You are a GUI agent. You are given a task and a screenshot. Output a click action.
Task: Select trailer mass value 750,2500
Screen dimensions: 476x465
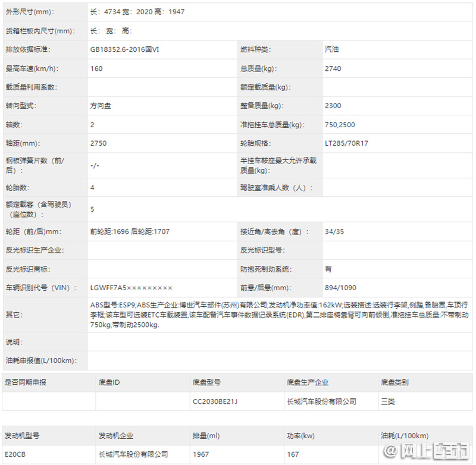point(340,125)
